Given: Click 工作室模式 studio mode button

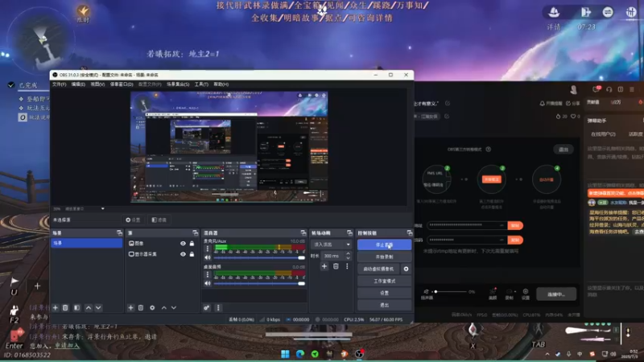Looking at the screenshot, I should (x=385, y=281).
